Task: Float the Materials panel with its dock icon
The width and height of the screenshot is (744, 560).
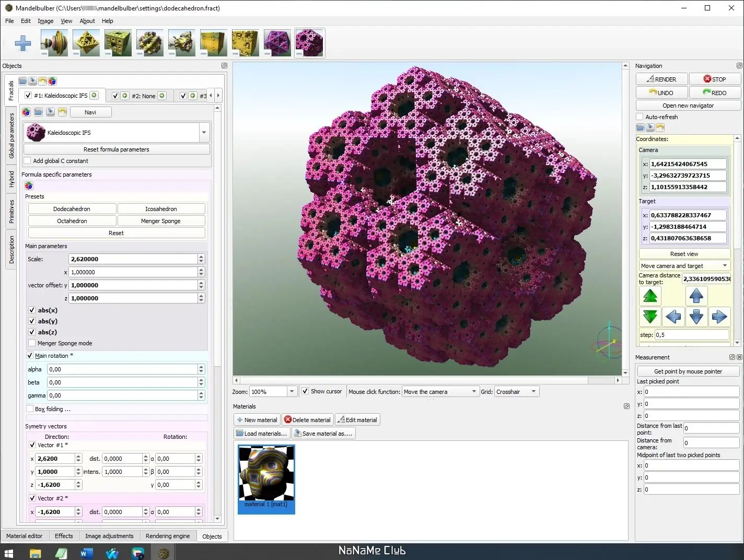Action: tap(626, 406)
